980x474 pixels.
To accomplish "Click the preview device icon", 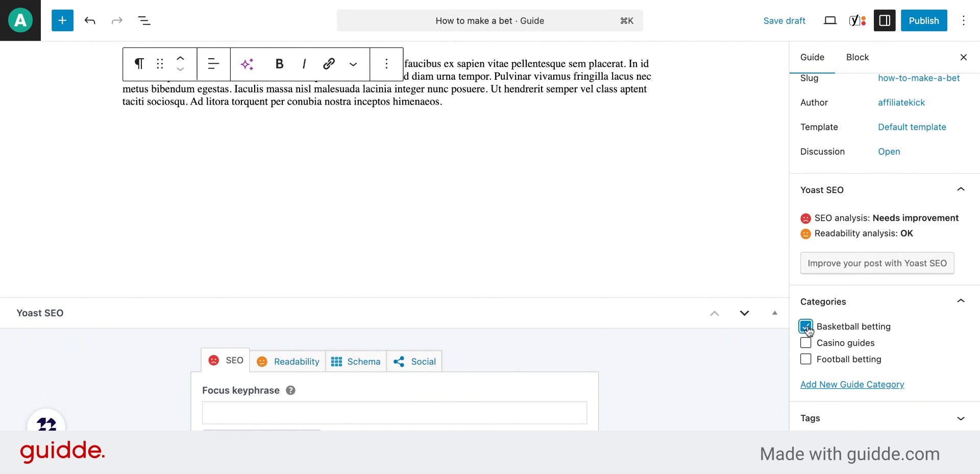I will [830, 20].
